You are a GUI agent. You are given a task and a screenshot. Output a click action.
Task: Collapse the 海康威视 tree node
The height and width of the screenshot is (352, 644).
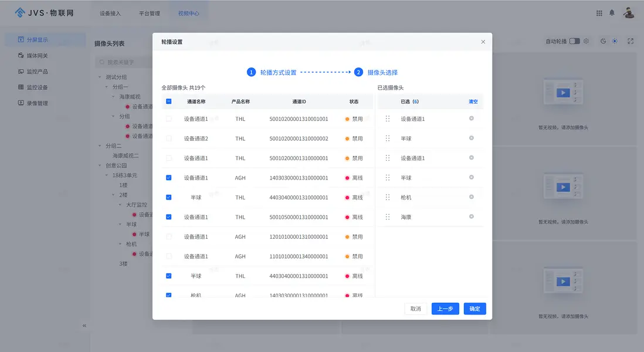(x=113, y=97)
